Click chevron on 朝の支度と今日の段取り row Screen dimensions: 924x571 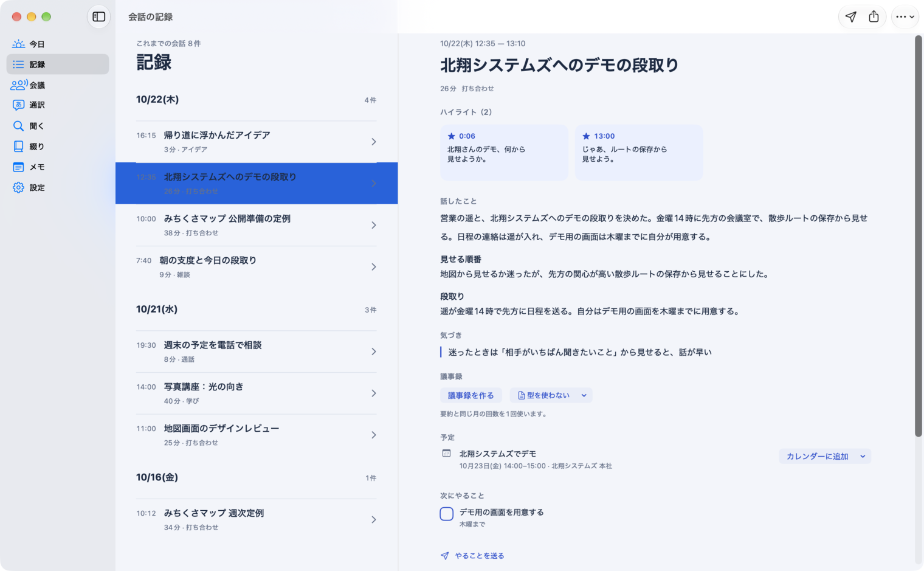tap(374, 267)
